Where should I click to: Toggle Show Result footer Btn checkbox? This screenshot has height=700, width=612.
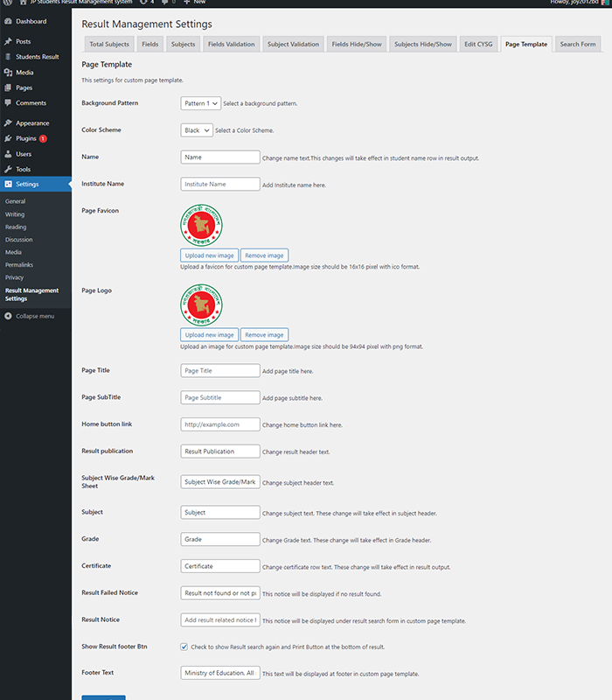tap(184, 647)
